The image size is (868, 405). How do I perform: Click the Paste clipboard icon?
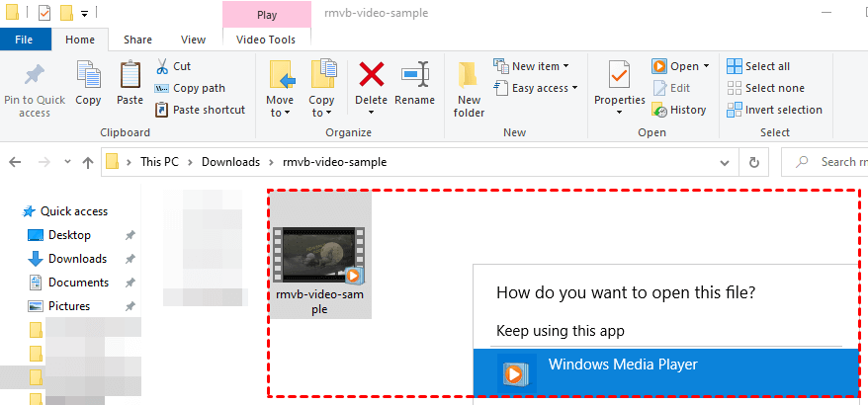coord(130,75)
